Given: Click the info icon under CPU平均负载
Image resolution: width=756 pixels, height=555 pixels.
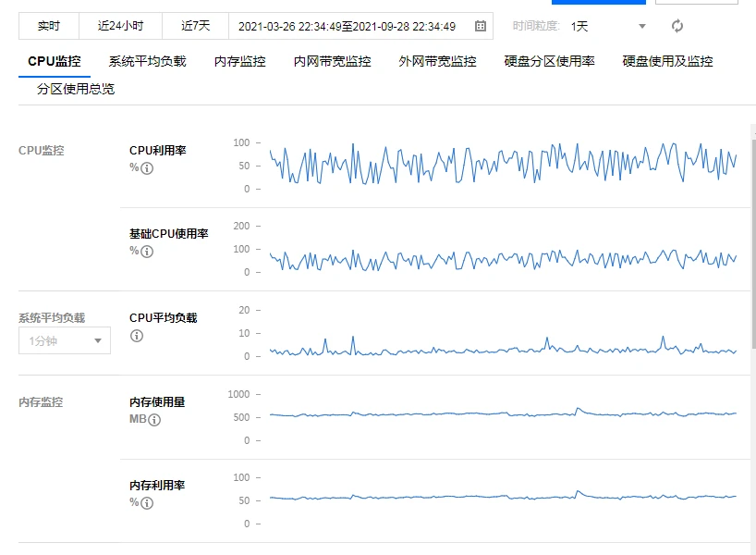Looking at the screenshot, I should click(137, 336).
